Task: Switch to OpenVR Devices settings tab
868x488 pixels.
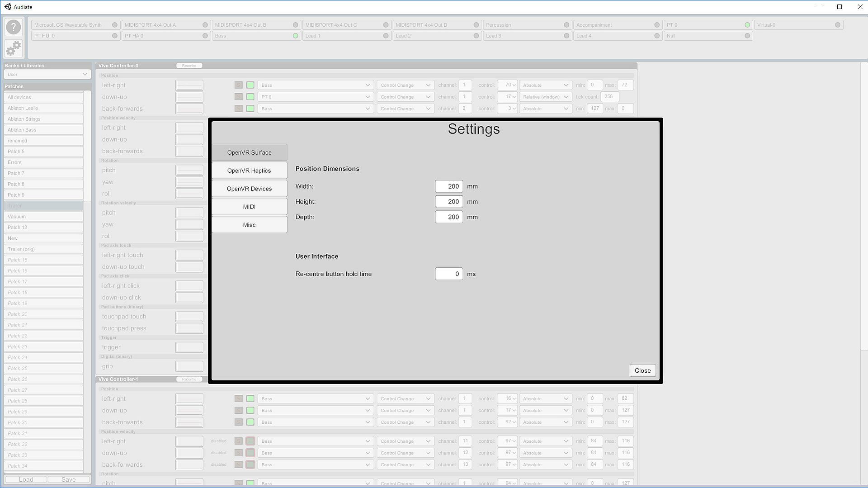Action: pos(250,189)
